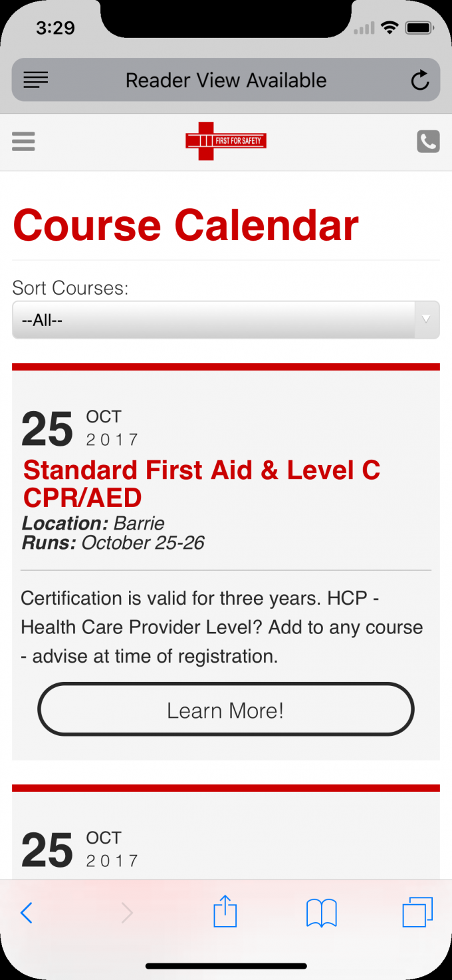Tap the forward navigation arrow

coord(126,913)
